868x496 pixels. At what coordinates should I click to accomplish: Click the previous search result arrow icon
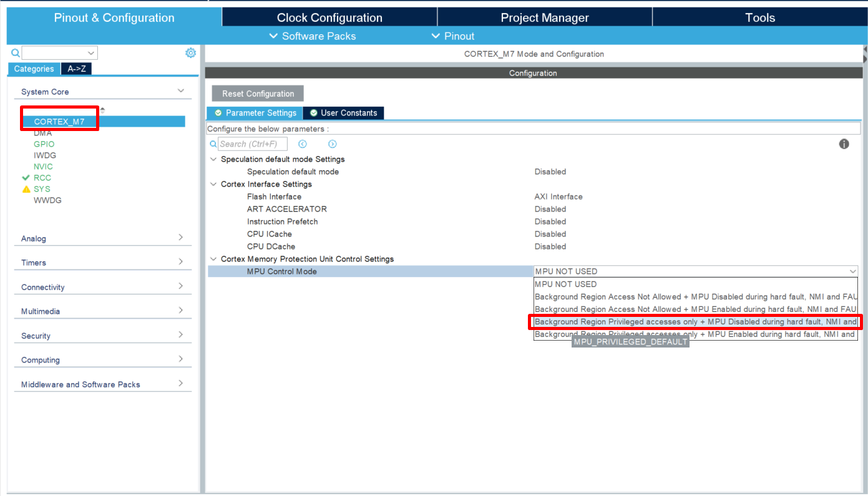point(302,143)
